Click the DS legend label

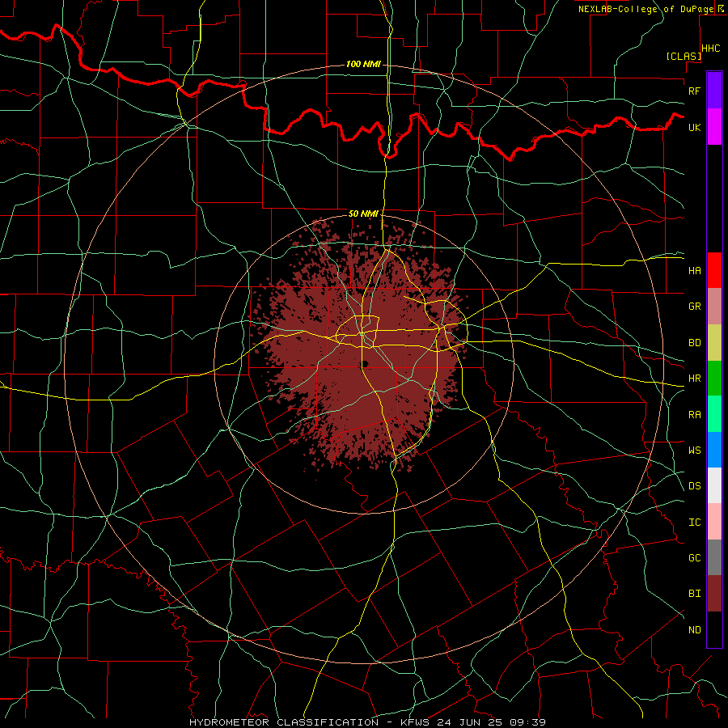[x=694, y=486]
